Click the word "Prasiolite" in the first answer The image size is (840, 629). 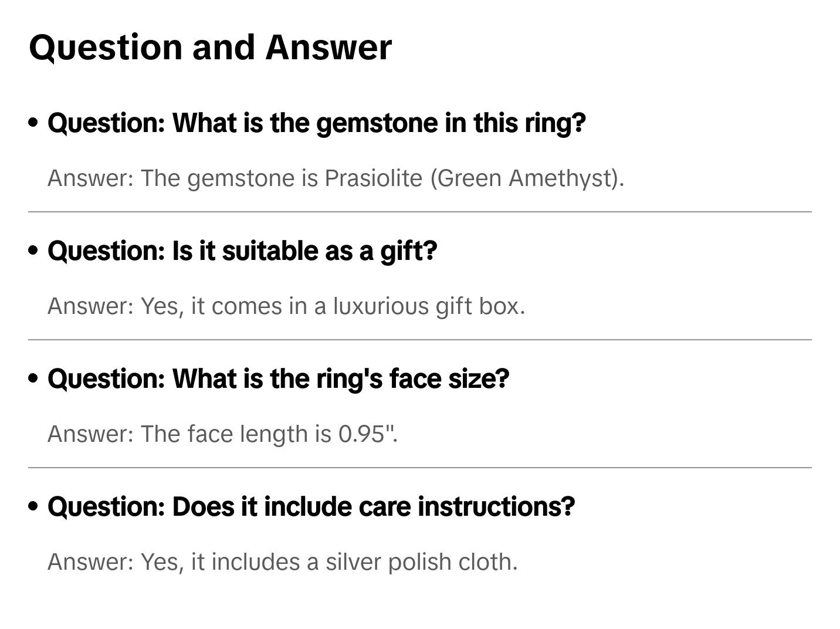pyautogui.click(x=373, y=178)
